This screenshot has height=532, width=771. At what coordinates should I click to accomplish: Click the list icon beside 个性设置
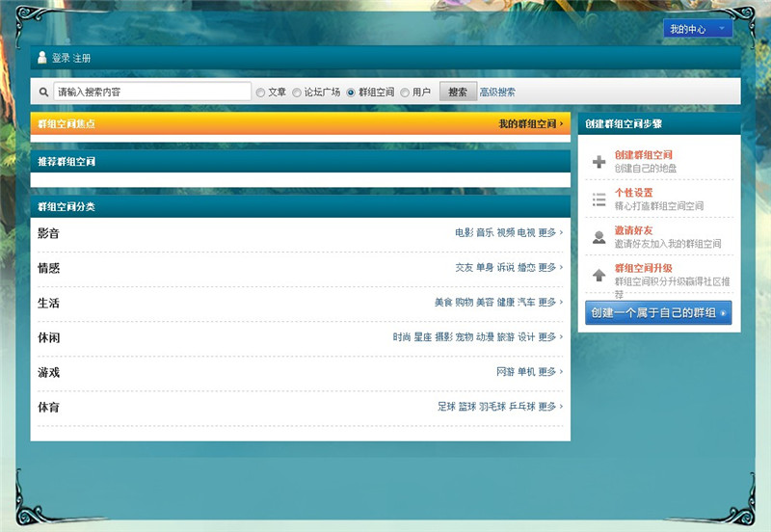(598, 199)
